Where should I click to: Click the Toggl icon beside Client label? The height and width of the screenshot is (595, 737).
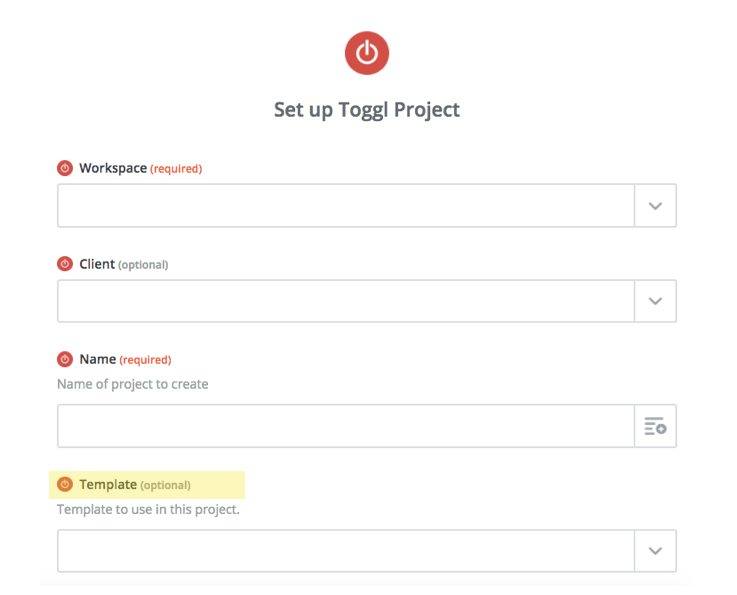tap(65, 264)
